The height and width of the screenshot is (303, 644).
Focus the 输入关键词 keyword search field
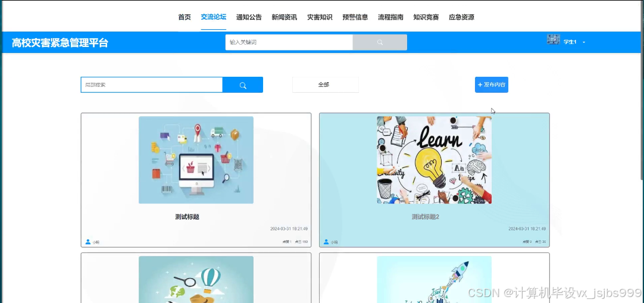click(289, 42)
